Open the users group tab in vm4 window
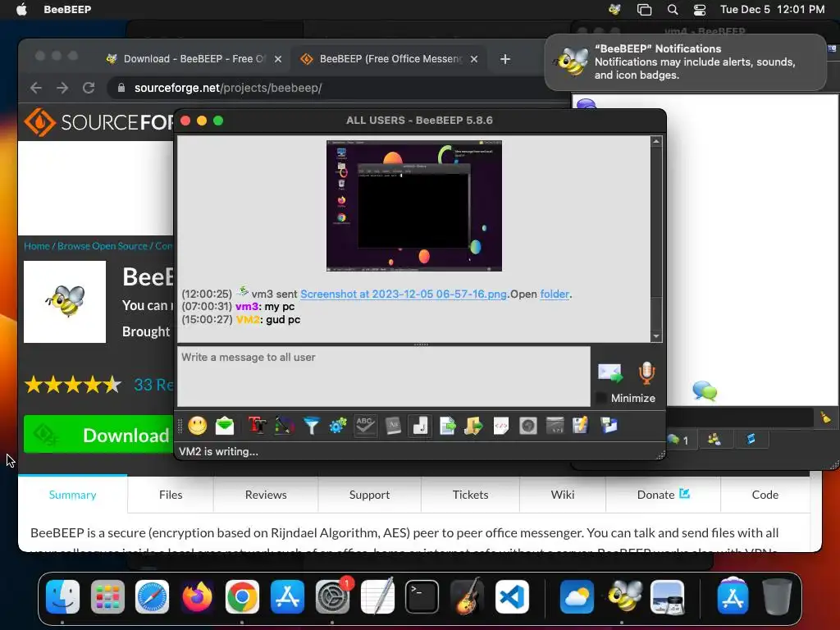Viewport: 840px width, 630px height. tap(714, 440)
